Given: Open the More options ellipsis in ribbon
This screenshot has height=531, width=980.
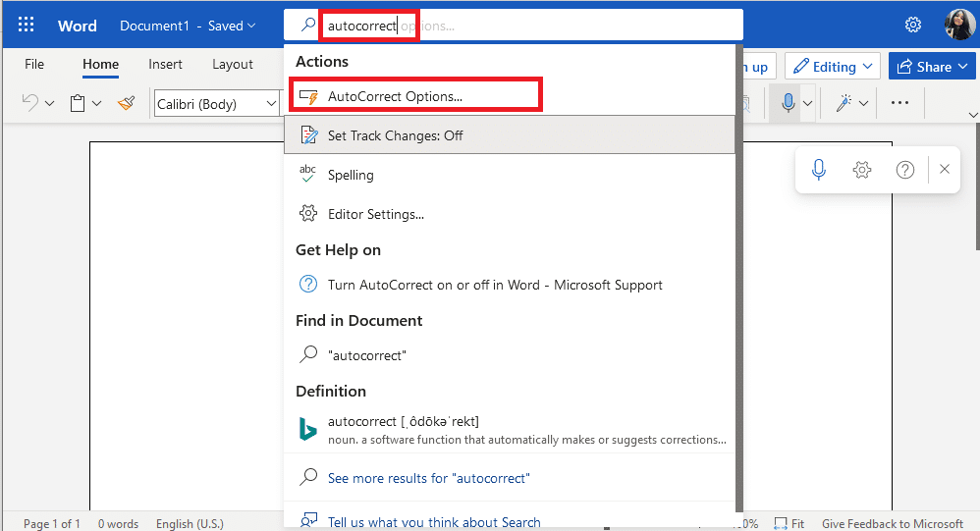Looking at the screenshot, I should click(x=900, y=102).
